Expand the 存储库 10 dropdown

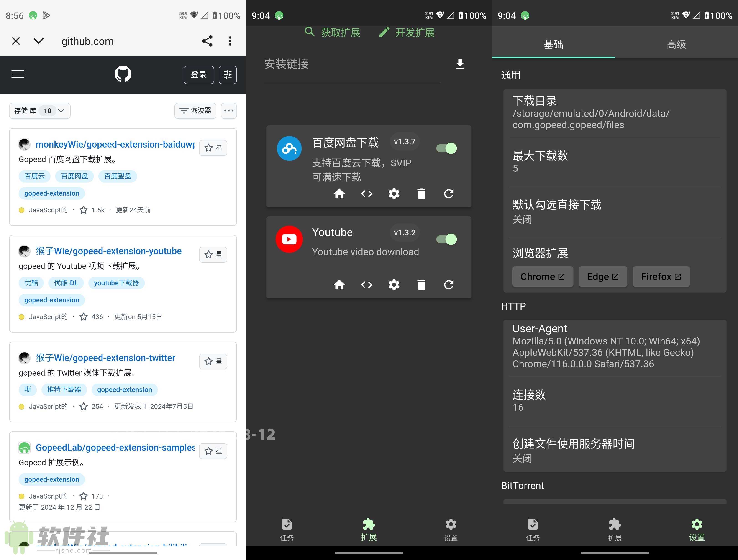click(40, 110)
